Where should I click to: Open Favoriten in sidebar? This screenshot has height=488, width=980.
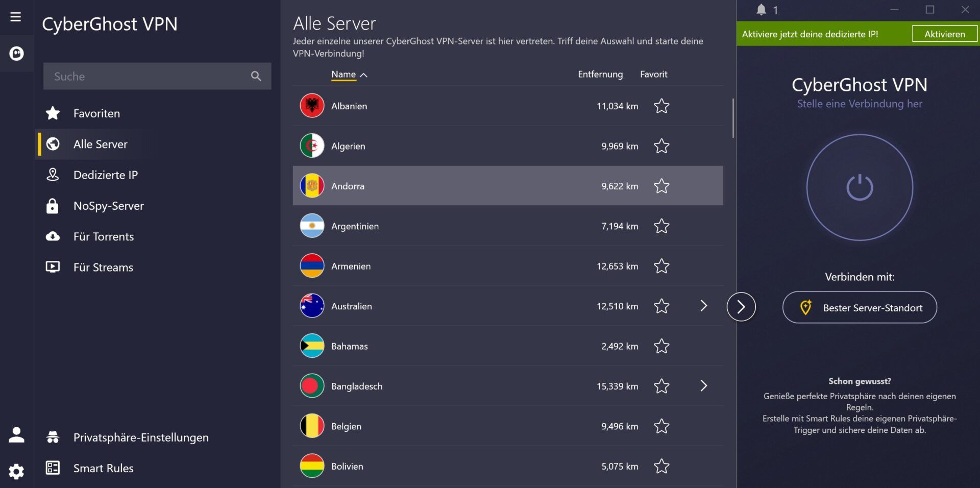click(x=96, y=113)
